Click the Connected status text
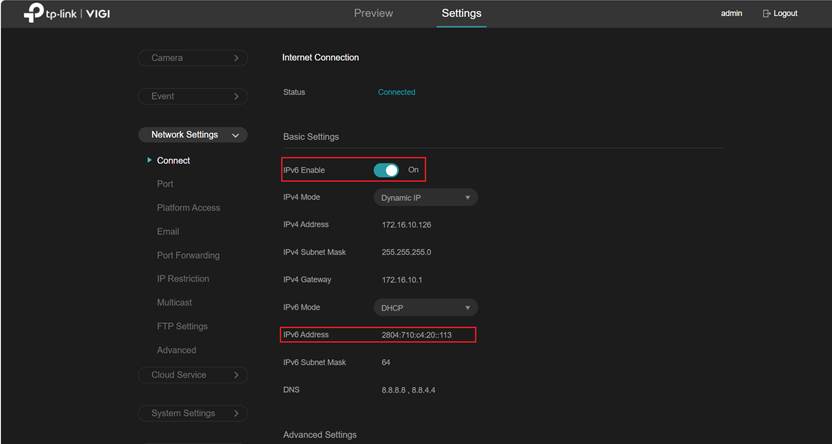 pos(396,92)
